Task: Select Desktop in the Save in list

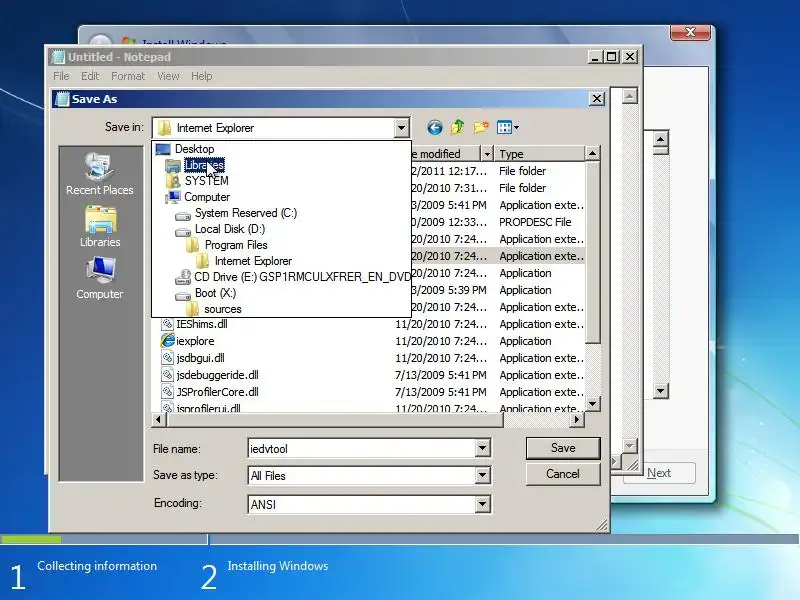Action: [194, 149]
